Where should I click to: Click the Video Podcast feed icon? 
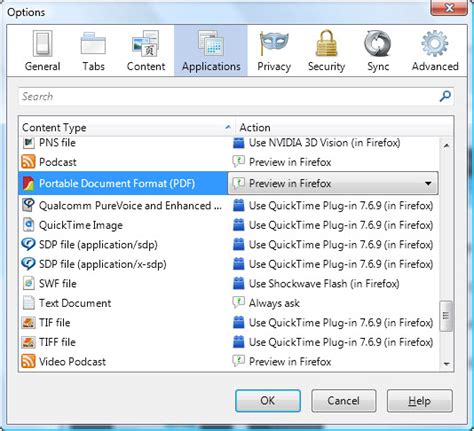[28, 361]
